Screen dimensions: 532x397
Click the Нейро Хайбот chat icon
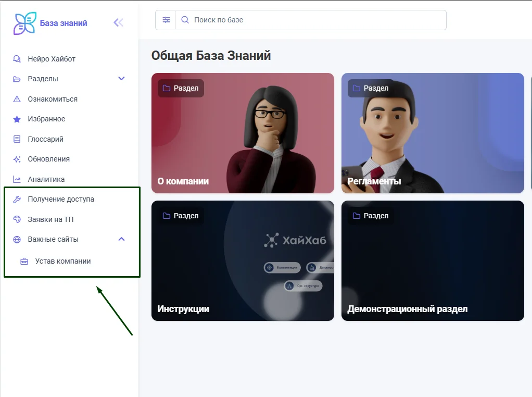click(17, 59)
